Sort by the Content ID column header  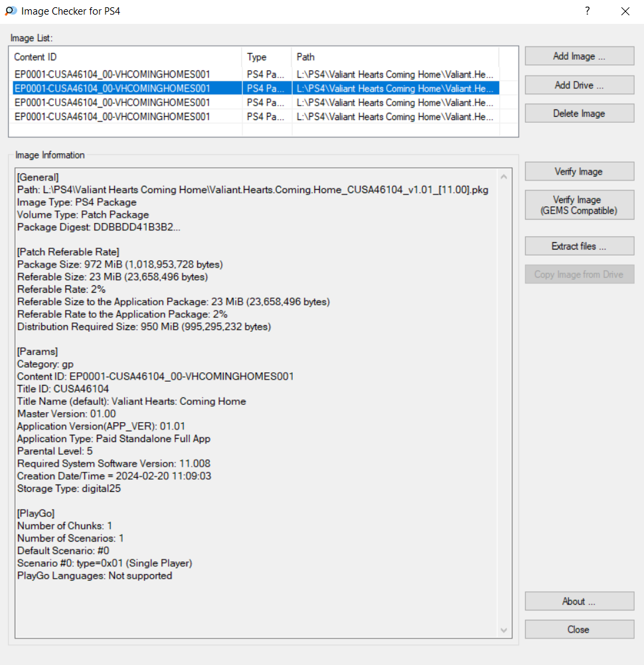127,57
